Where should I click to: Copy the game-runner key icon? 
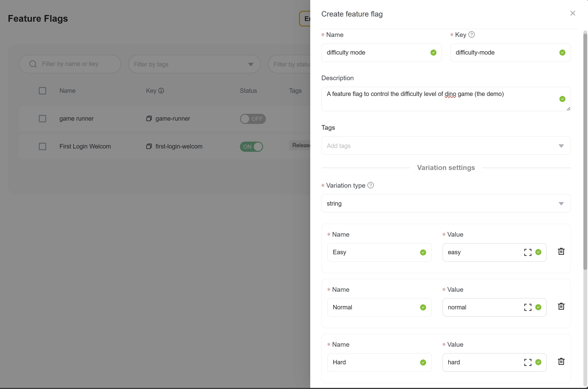(x=149, y=119)
